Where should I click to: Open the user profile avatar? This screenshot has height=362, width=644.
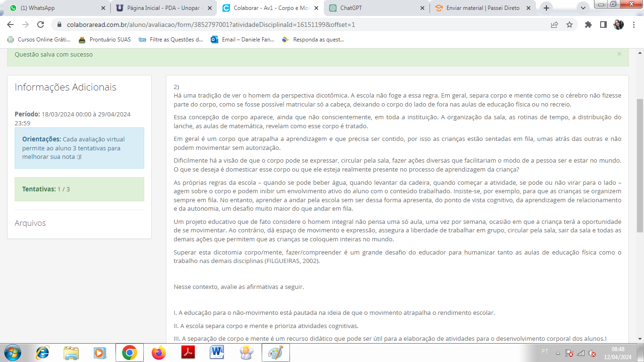tap(618, 25)
